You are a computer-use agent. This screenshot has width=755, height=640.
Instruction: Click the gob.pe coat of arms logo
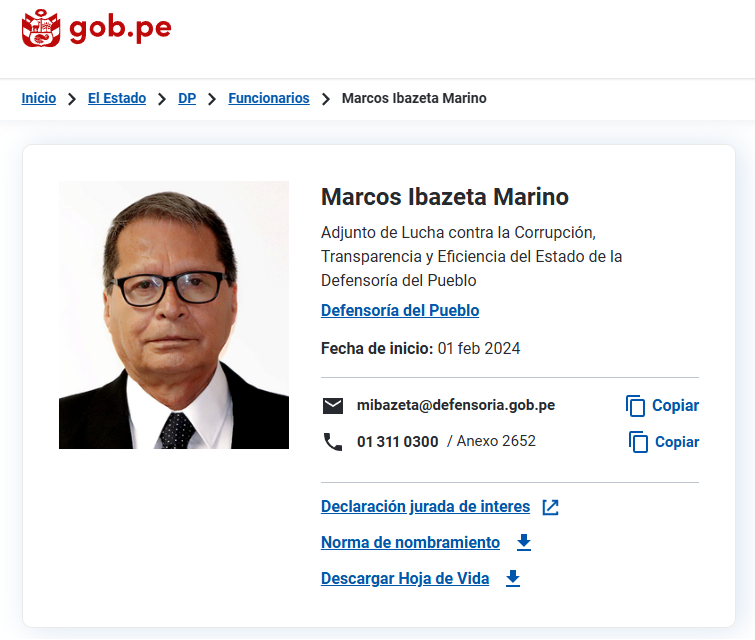tap(41, 28)
